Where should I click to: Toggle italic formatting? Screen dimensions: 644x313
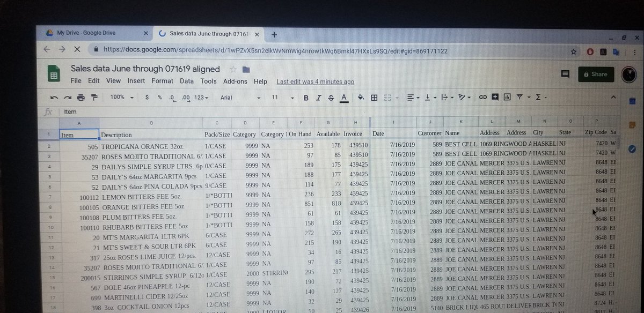click(318, 98)
